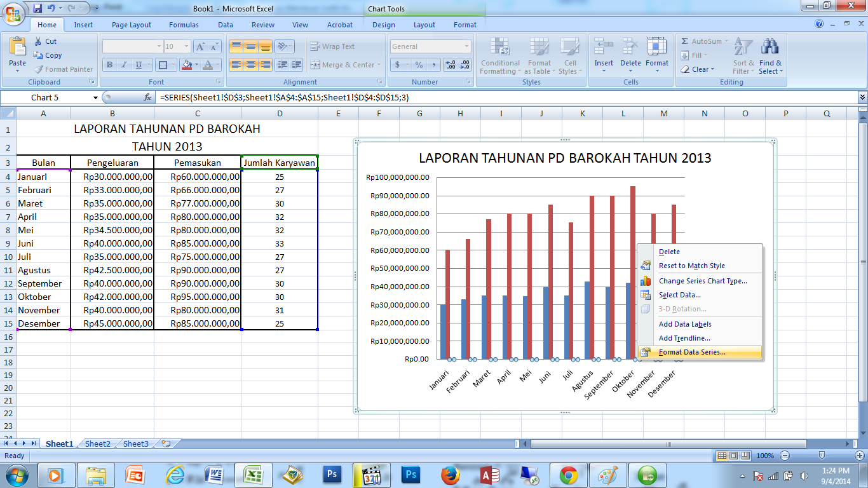Image resolution: width=868 pixels, height=488 pixels.
Task: Click the Insert Function fx icon
Action: tap(147, 97)
